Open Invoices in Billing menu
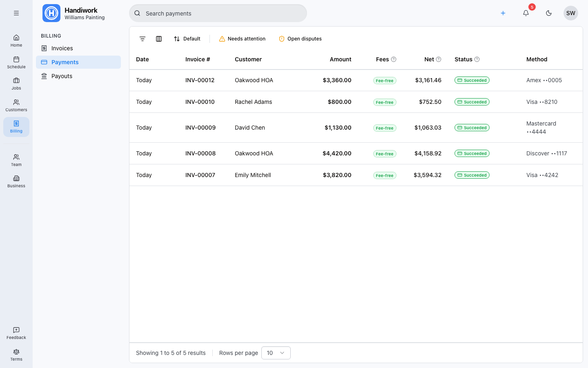Image resolution: width=588 pixels, height=368 pixels. [x=78, y=48]
